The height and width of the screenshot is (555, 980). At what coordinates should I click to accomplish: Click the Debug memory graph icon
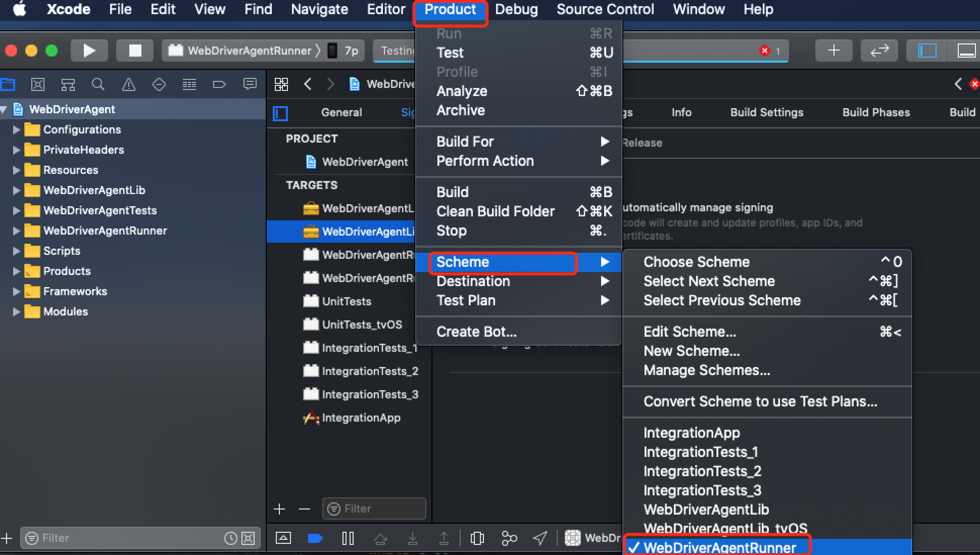click(x=509, y=538)
